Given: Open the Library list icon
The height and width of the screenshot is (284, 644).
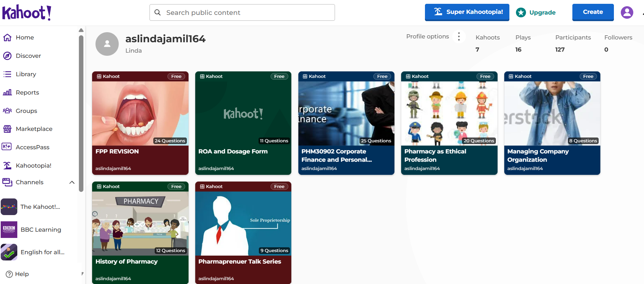Looking at the screenshot, I should click(x=7, y=74).
